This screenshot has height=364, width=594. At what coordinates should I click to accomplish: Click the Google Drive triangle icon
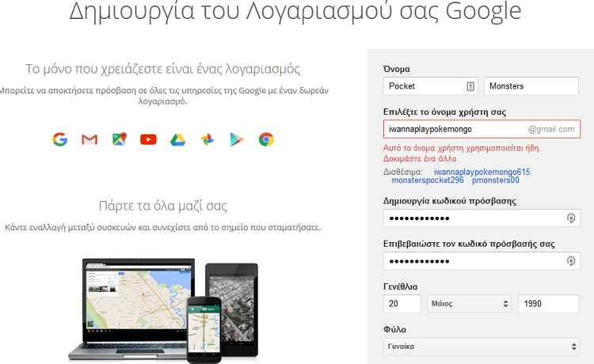click(x=177, y=139)
